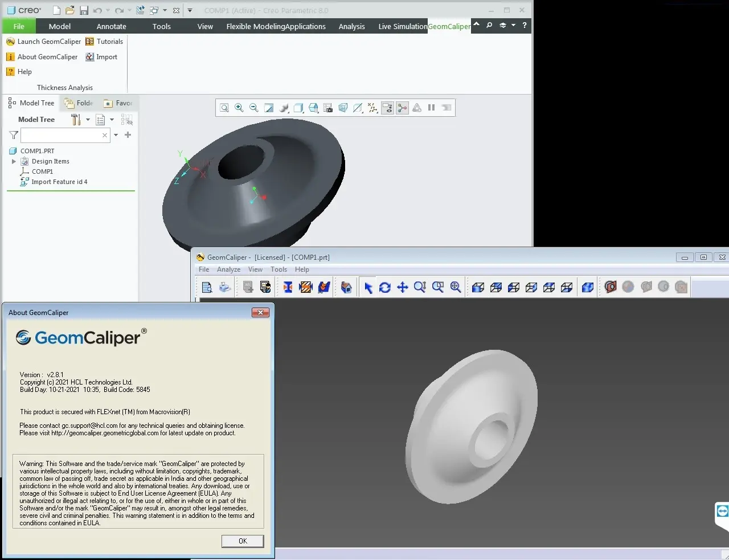Open the Help command in the ribbon
This screenshot has width=729, height=560.
point(19,72)
